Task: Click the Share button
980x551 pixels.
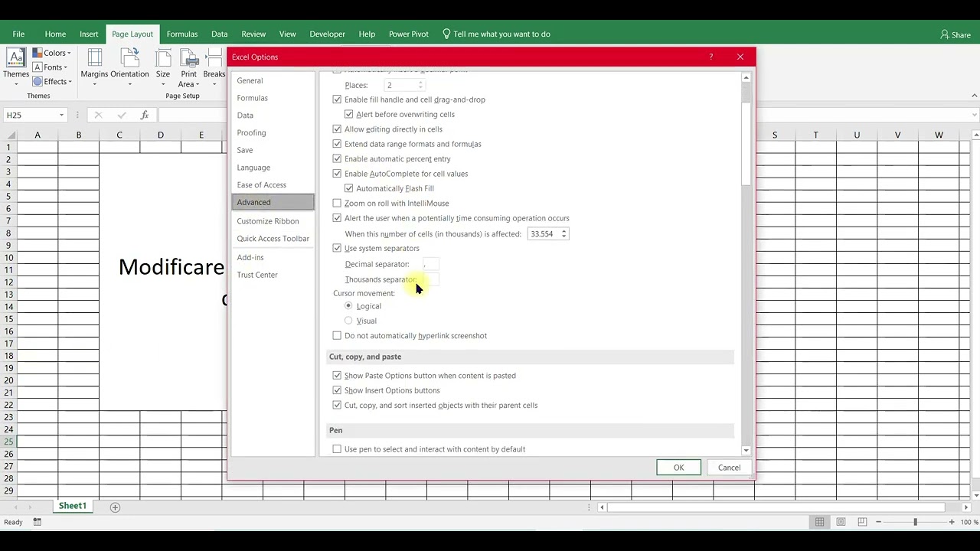Action: pyautogui.click(x=955, y=34)
